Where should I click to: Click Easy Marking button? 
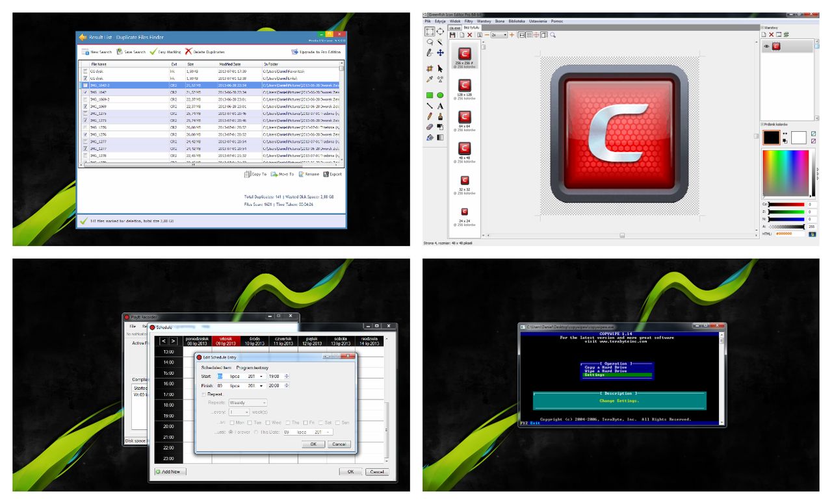click(165, 51)
